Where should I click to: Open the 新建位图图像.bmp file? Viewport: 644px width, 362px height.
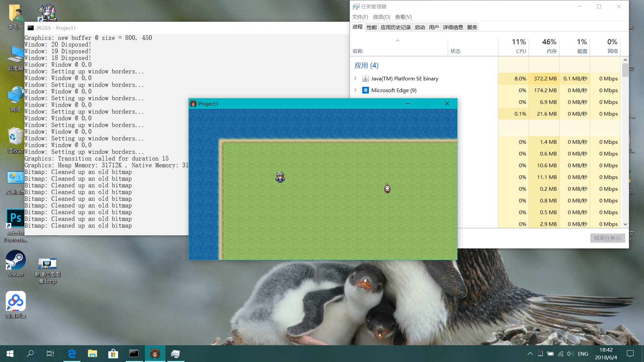(47, 270)
